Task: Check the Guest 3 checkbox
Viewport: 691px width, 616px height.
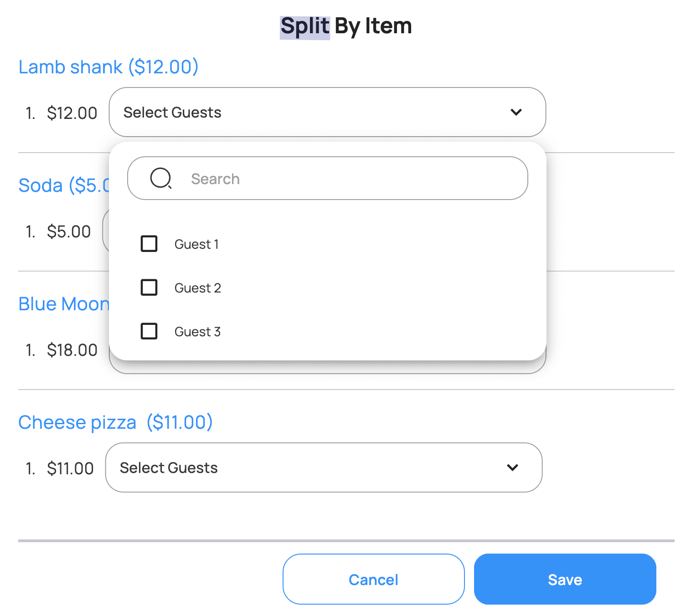Action: (149, 331)
